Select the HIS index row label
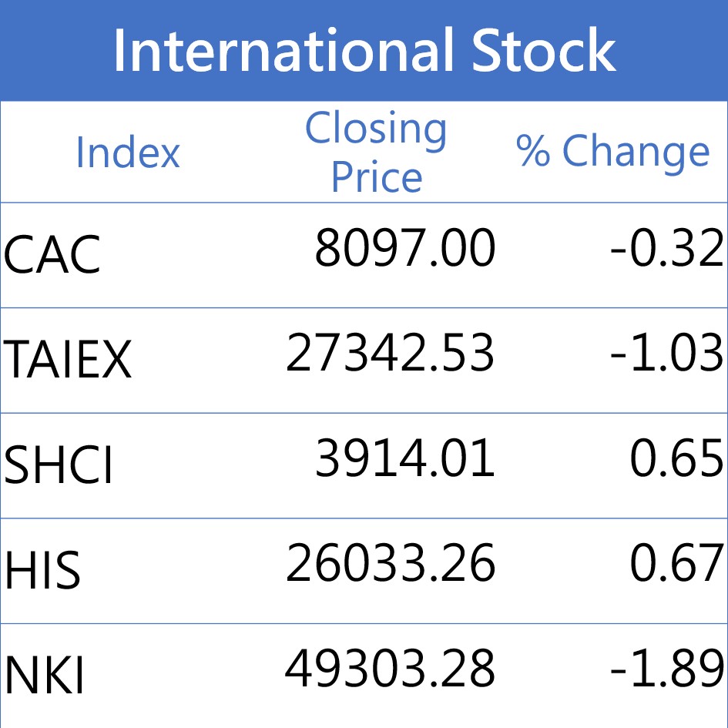 [43, 572]
